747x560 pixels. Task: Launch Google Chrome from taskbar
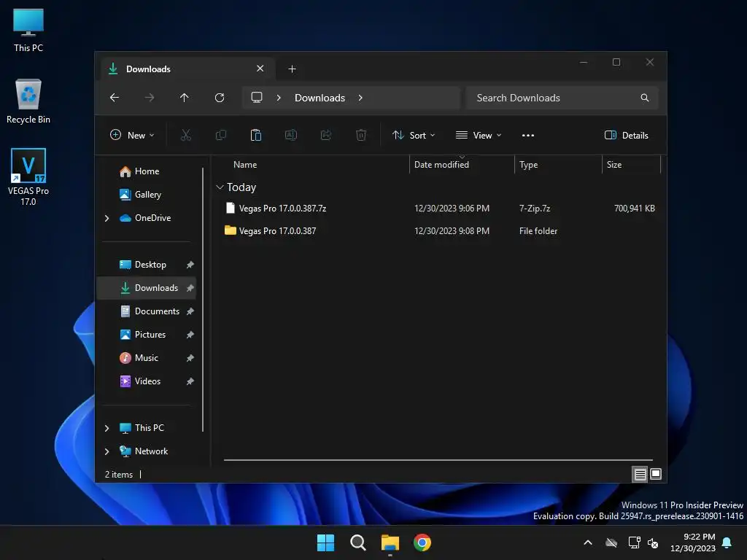[x=422, y=542]
